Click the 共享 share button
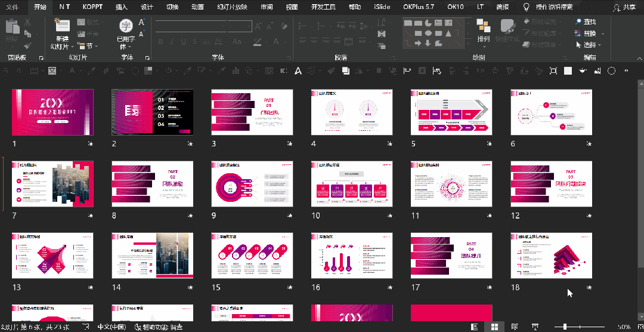This screenshot has height=332, width=644. [x=624, y=7]
